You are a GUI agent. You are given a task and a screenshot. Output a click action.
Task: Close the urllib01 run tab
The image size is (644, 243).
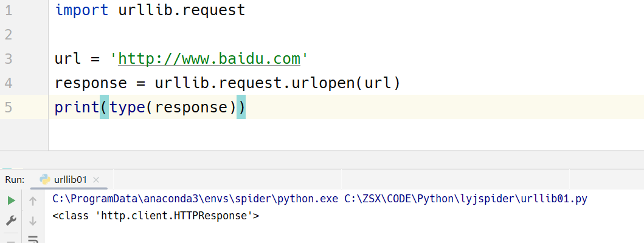click(x=96, y=180)
